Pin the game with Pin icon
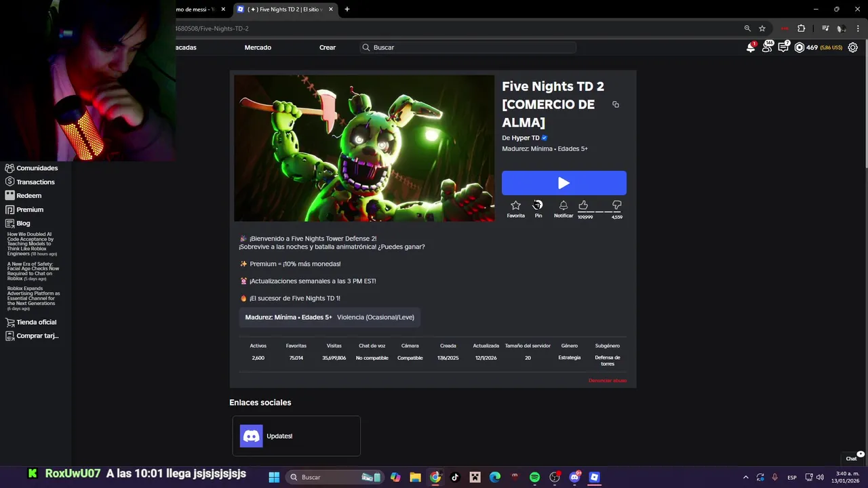This screenshot has height=488, width=868. (x=538, y=209)
